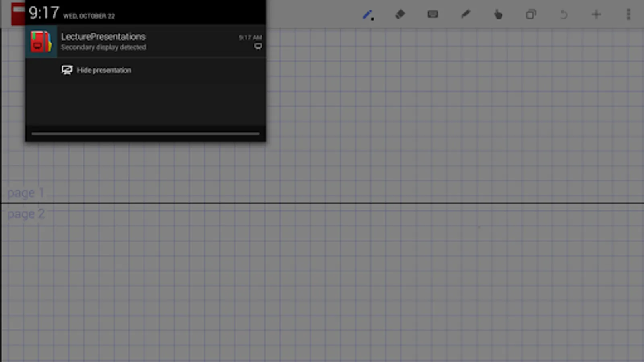The height and width of the screenshot is (362, 644).
Task: Click the 9:17 clock in notification header
Action: tap(44, 13)
